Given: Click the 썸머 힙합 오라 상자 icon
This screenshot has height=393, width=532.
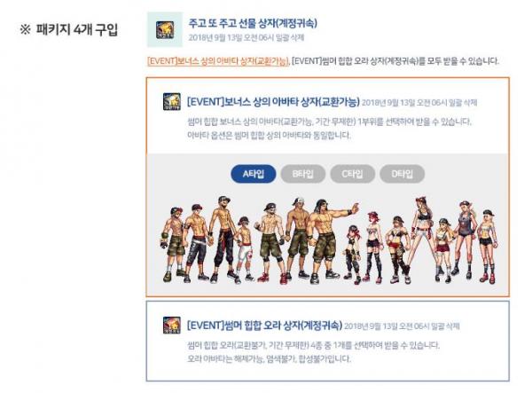Looking at the screenshot, I should [x=172, y=325].
